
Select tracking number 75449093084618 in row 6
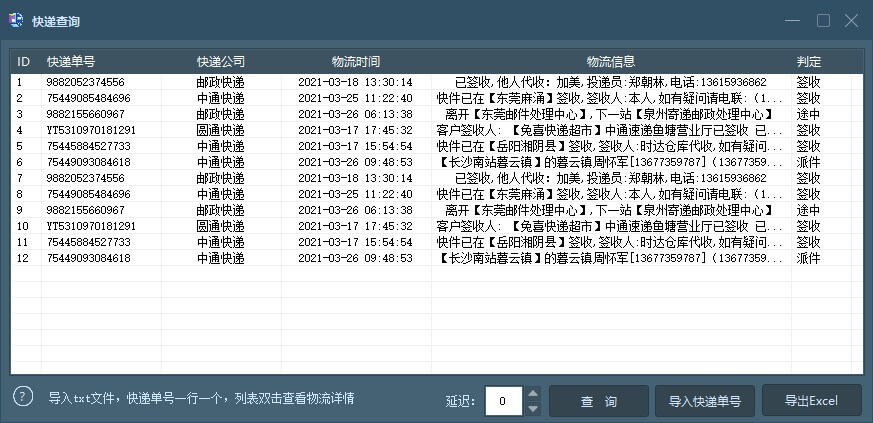pos(89,163)
